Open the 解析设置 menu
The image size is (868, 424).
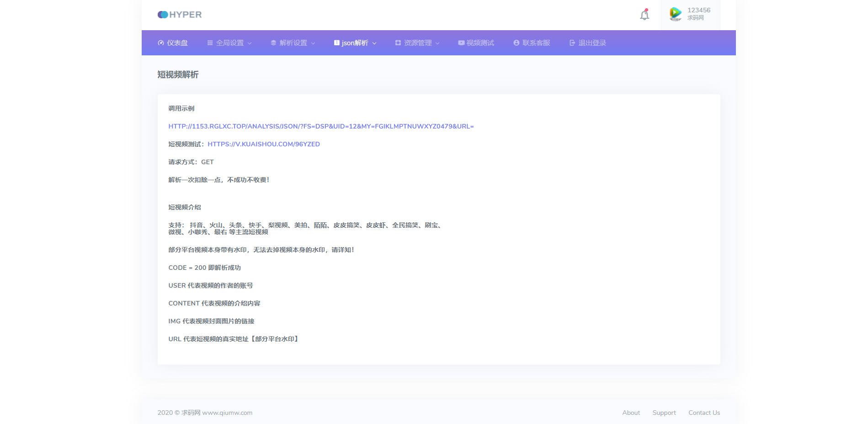(293, 43)
